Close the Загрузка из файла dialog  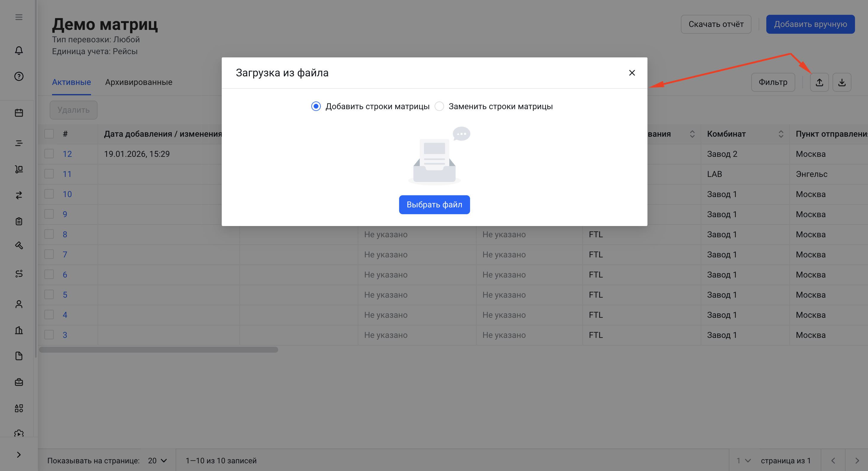(x=632, y=73)
